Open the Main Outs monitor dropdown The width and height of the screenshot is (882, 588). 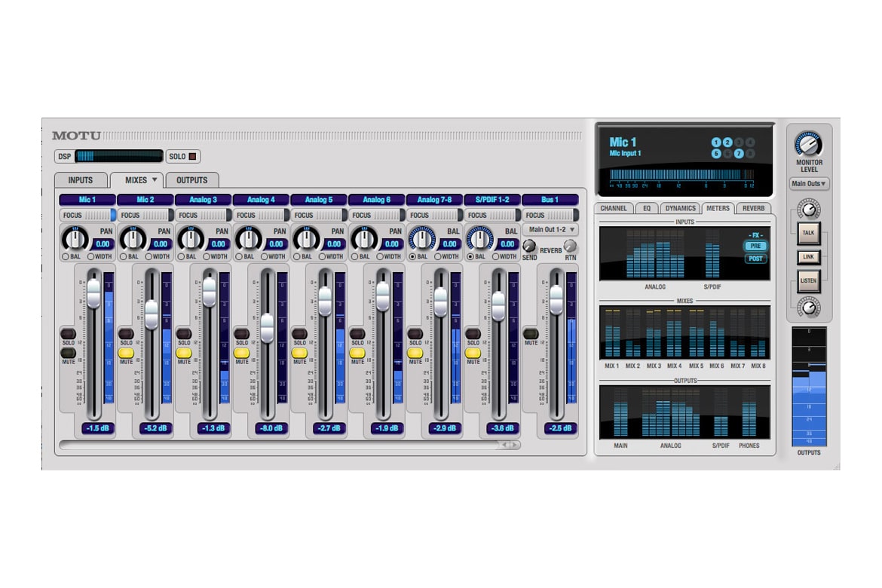point(809,183)
